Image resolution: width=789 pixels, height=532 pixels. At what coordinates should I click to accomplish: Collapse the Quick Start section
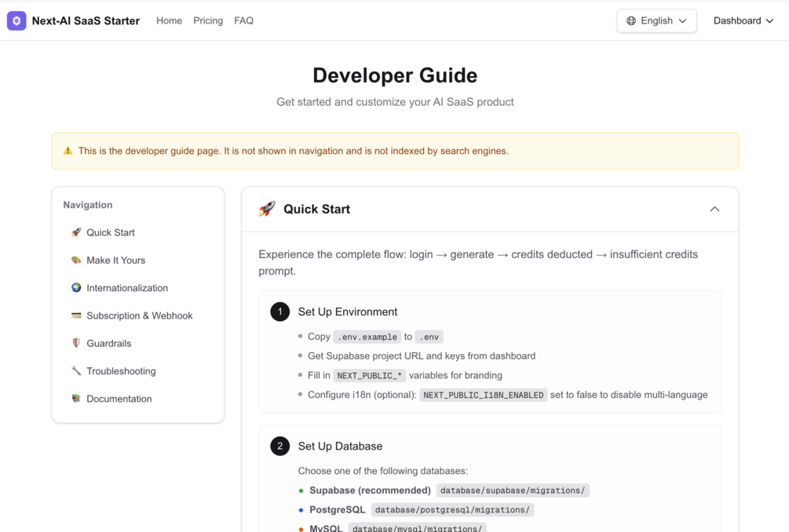coord(714,210)
